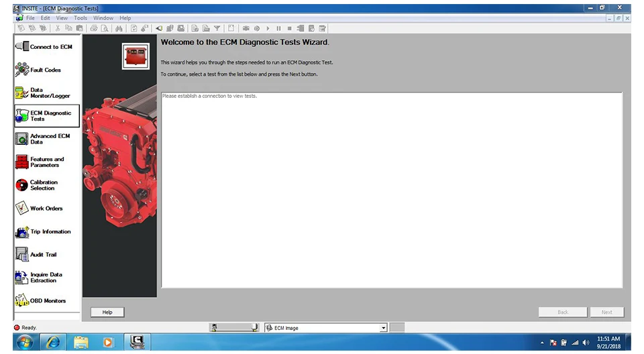
Task: Open the View menu
Action: click(x=62, y=18)
